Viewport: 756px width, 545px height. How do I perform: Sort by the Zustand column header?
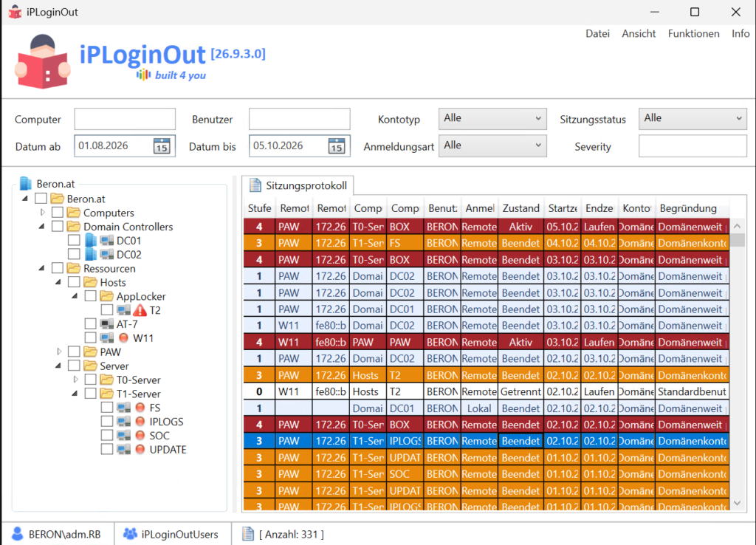click(521, 208)
